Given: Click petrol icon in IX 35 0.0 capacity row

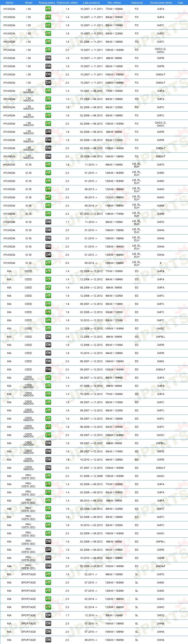Looking at the screenshot, I should tap(48, 263).
